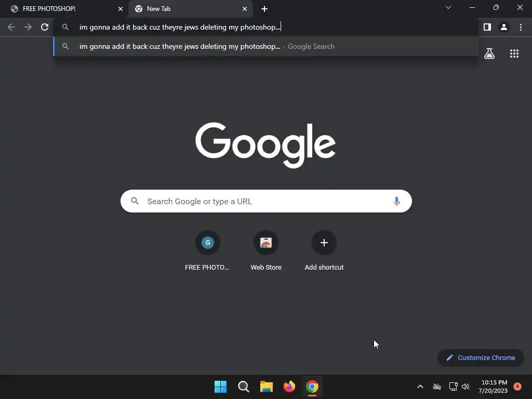532x399 pixels.
Task: Switch to the FREE PHOTOSHOP! tab
Action: tap(64, 9)
